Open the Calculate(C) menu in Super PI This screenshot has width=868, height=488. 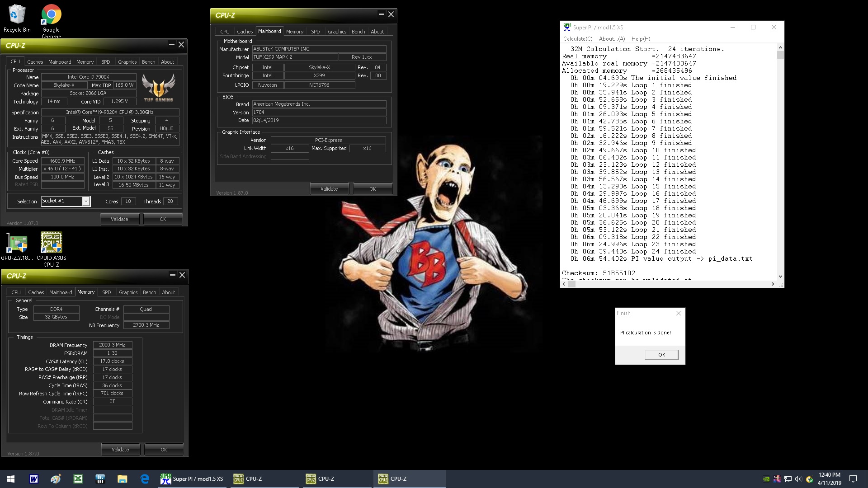[578, 39]
